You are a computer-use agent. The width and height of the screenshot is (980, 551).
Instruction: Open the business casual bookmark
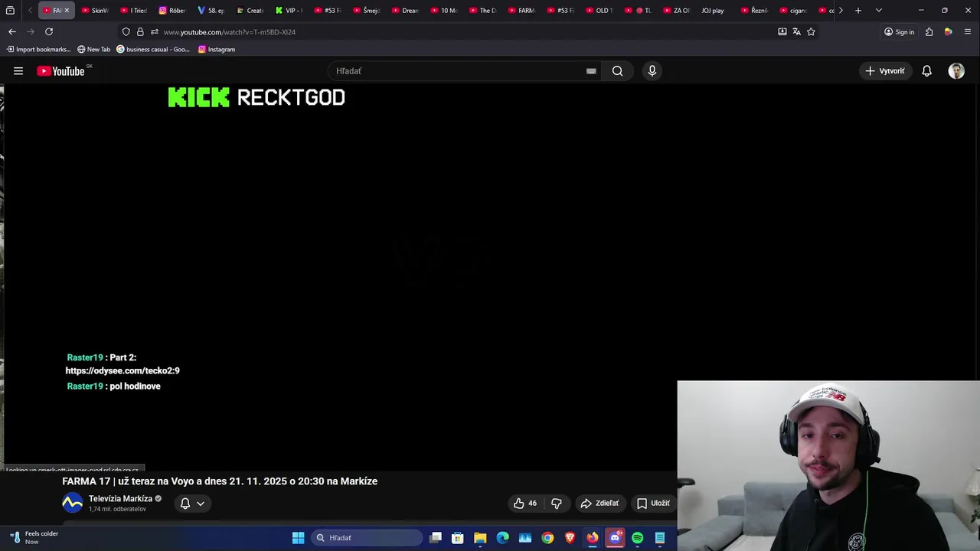153,49
